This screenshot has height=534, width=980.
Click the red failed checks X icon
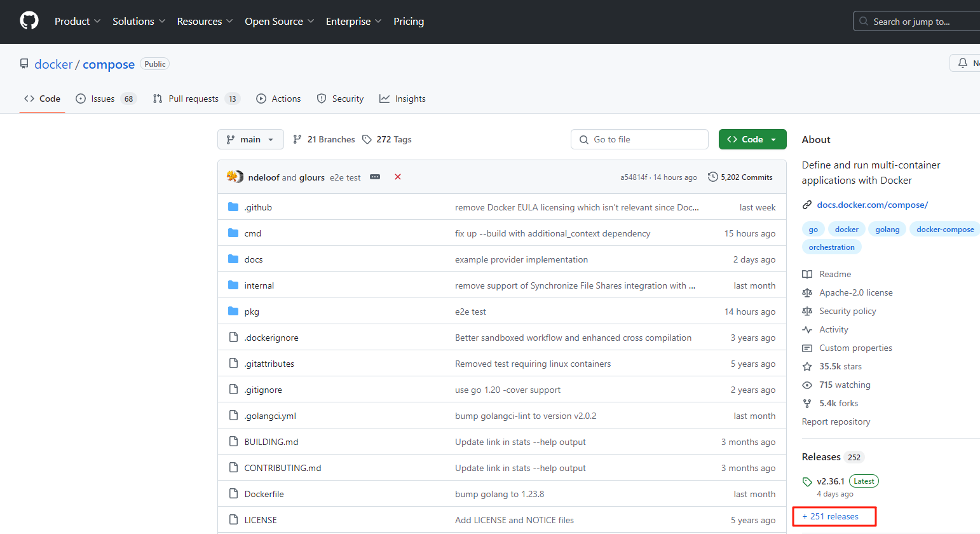click(x=398, y=177)
